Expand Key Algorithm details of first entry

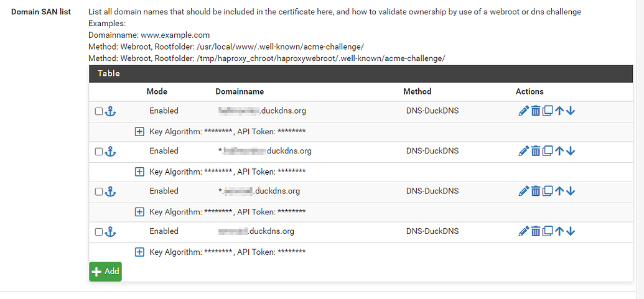tap(139, 132)
